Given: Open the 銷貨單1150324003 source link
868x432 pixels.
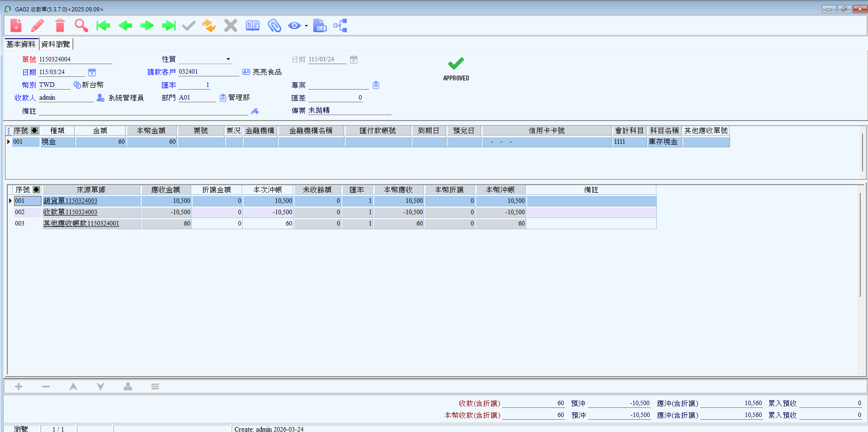Looking at the screenshot, I should (71, 201).
